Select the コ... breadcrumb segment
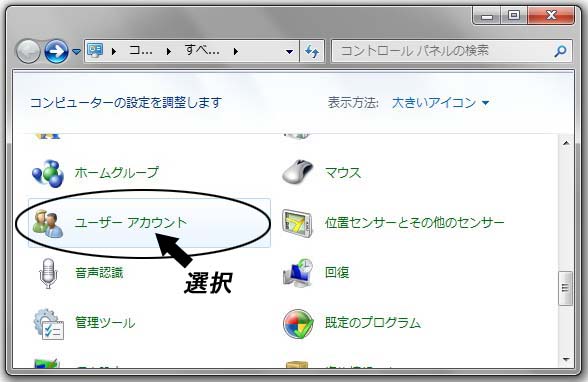 141,50
